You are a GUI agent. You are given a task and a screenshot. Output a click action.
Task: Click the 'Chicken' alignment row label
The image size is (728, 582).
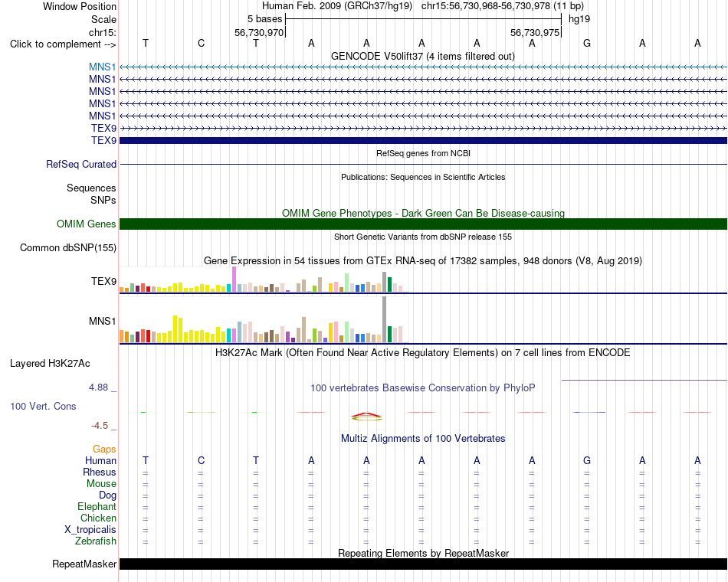pos(98,518)
